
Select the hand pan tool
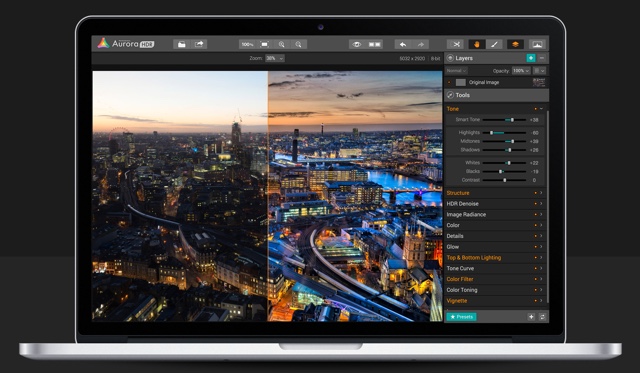[476, 44]
